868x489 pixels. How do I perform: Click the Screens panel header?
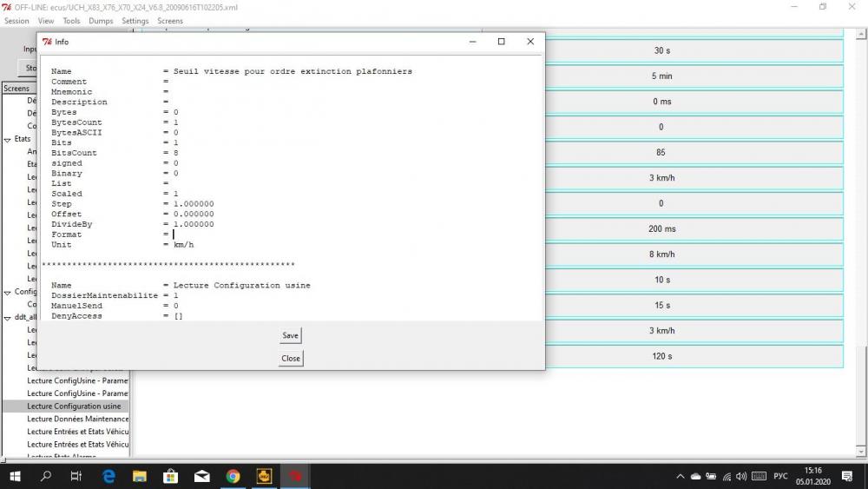point(19,88)
